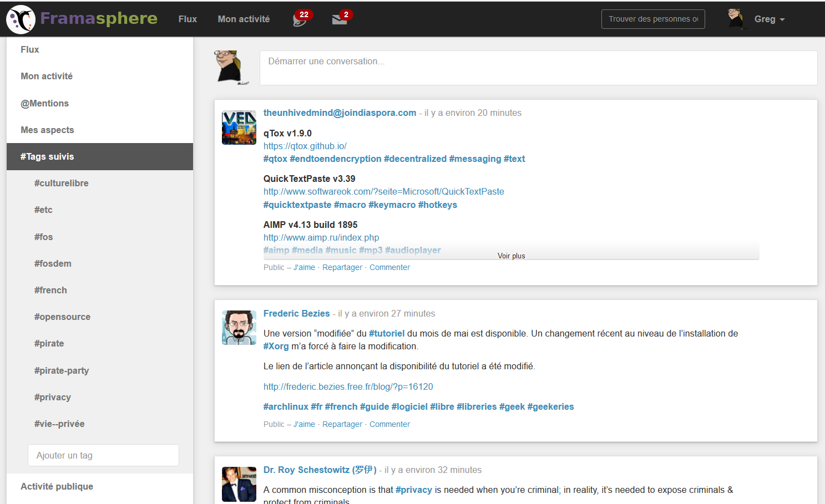Screen dimensions: 825x504
Task: Click the #decentralized hashtag
Action: pyautogui.click(x=415, y=159)
